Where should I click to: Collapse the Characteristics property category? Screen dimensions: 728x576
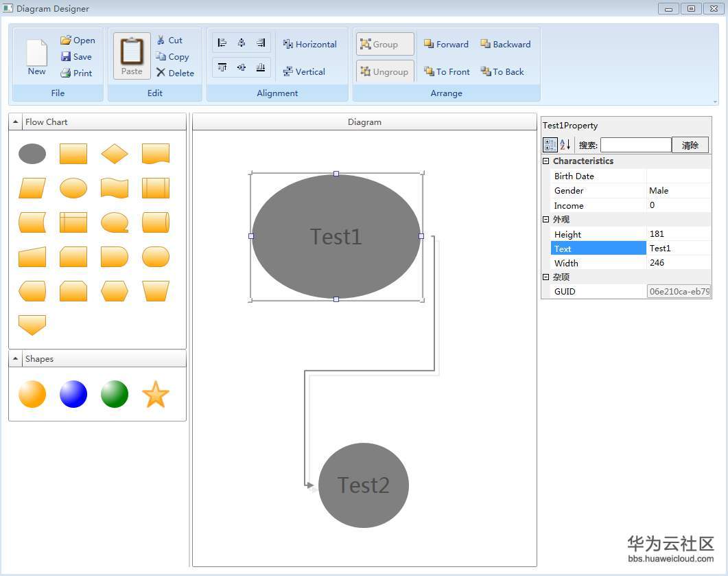pos(546,161)
